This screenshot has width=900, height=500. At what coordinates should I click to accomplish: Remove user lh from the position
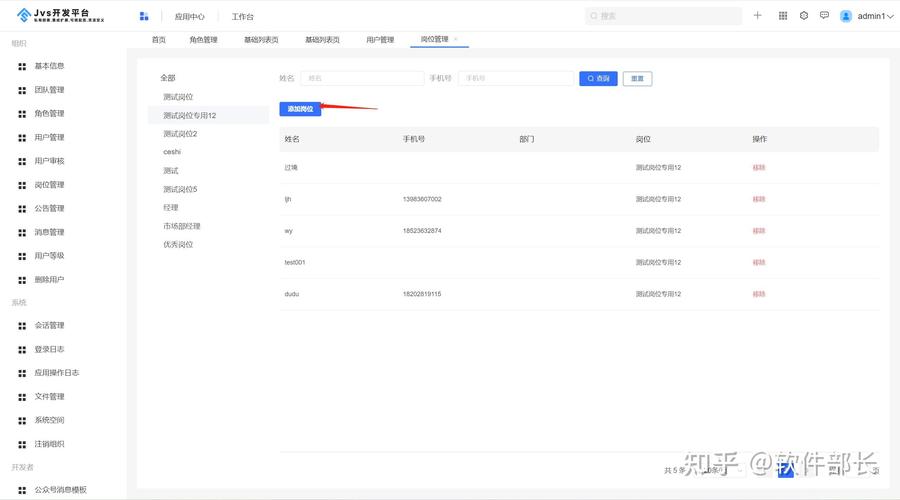click(759, 199)
